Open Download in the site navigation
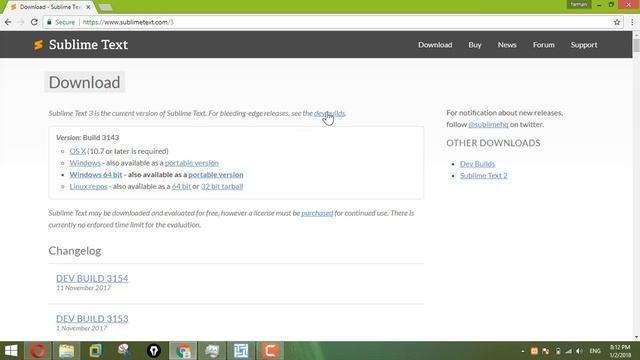The height and width of the screenshot is (360, 640). click(x=435, y=44)
